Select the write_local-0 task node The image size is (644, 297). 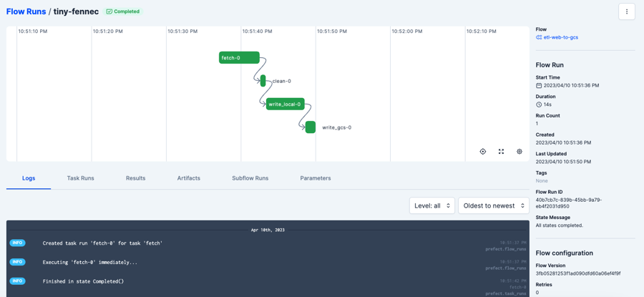[x=285, y=104]
